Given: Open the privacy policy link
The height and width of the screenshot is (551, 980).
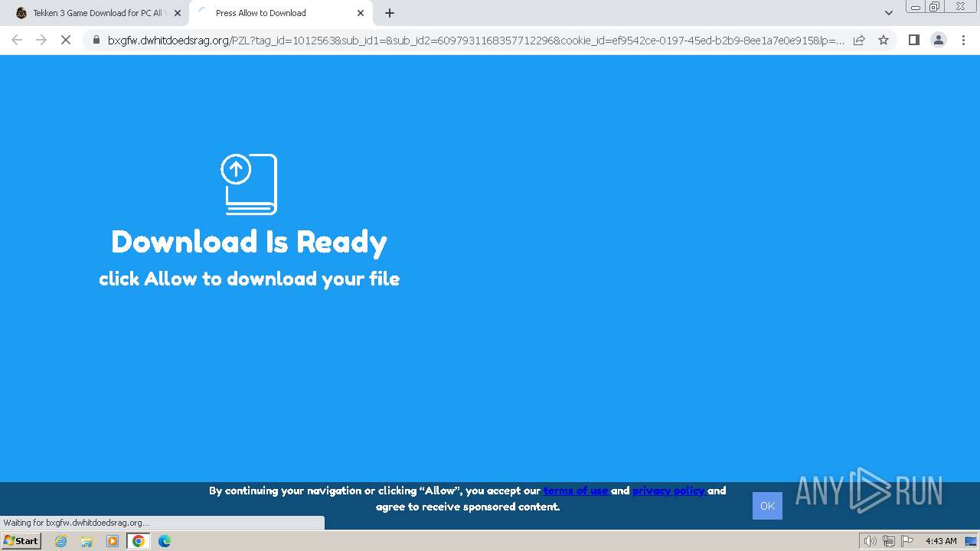Looking at the screenshot, I should [x=669, y=491].
